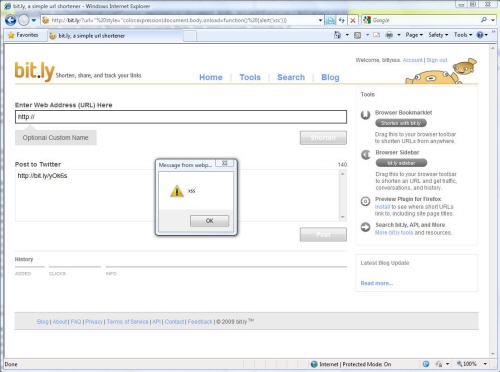Open the Feedback footer link

(200, 322)
